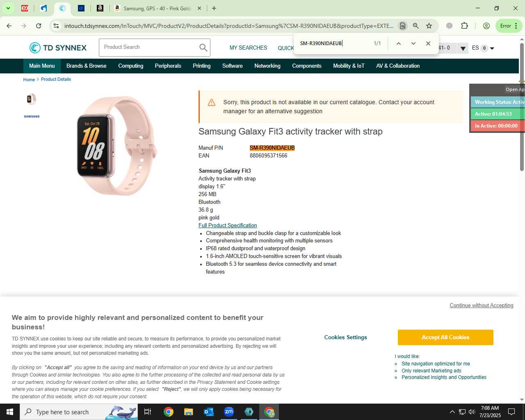Open the Mobility & IoT menu
Screen dimensions: 525x420
click(x=349, y=66)
